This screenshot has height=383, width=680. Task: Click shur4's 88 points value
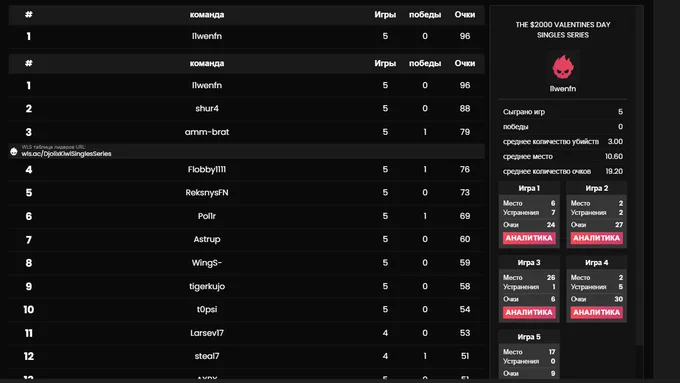coord(465,108)
